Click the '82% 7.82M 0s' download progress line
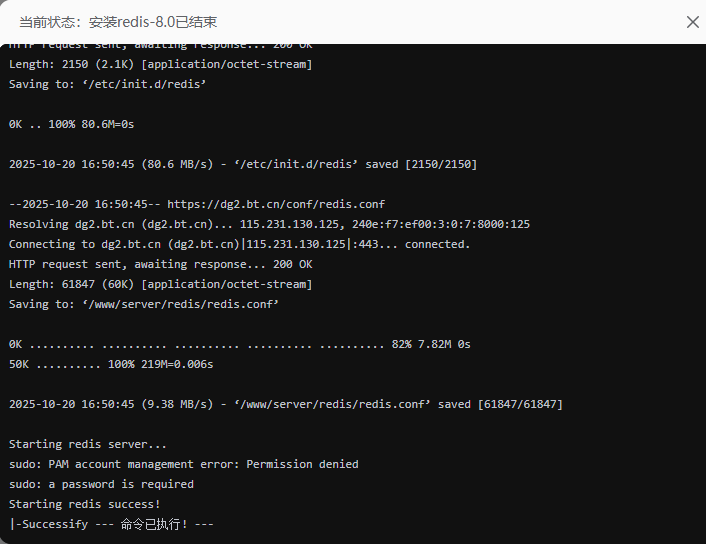This screenshot has height=544, width=706. coord(239,344)
